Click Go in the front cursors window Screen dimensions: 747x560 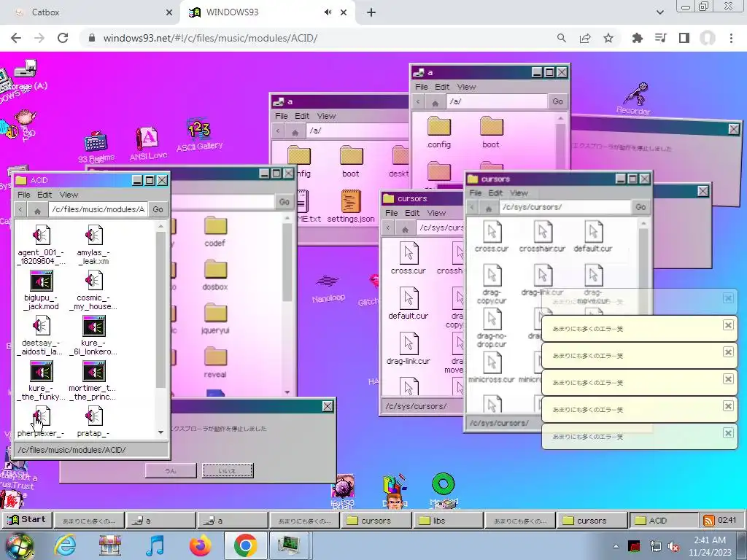click(x=640, y=206)
